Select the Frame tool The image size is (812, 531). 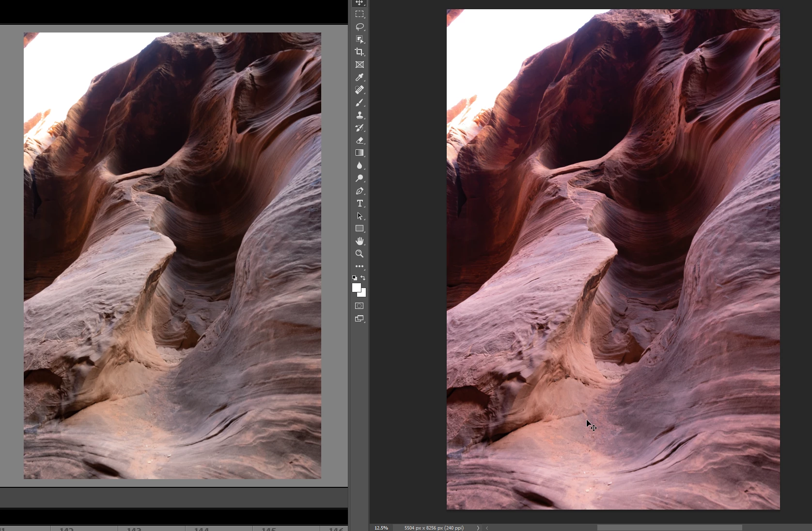pyautogui.click(x=359, y=64)
